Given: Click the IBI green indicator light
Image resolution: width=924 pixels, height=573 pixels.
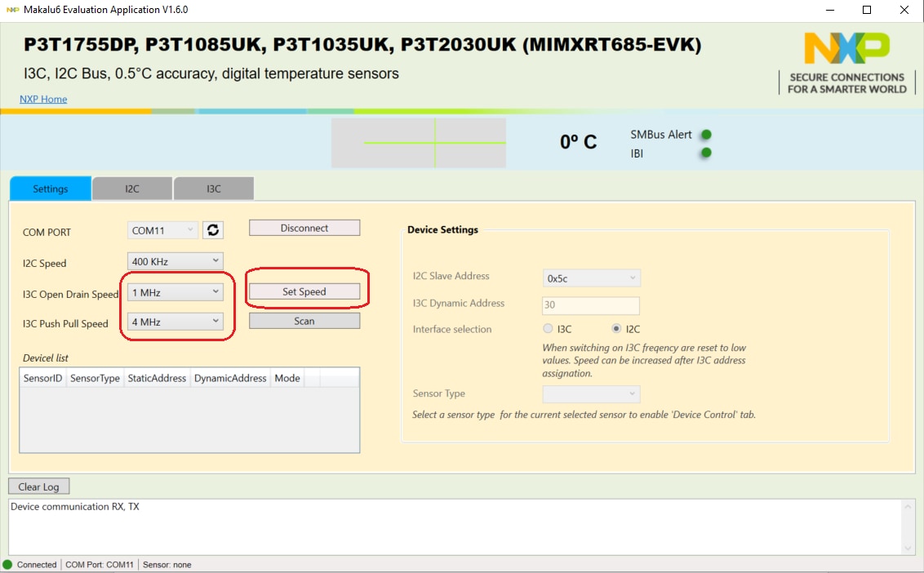Looking at the screenshot, I should (x=707, y=153).
